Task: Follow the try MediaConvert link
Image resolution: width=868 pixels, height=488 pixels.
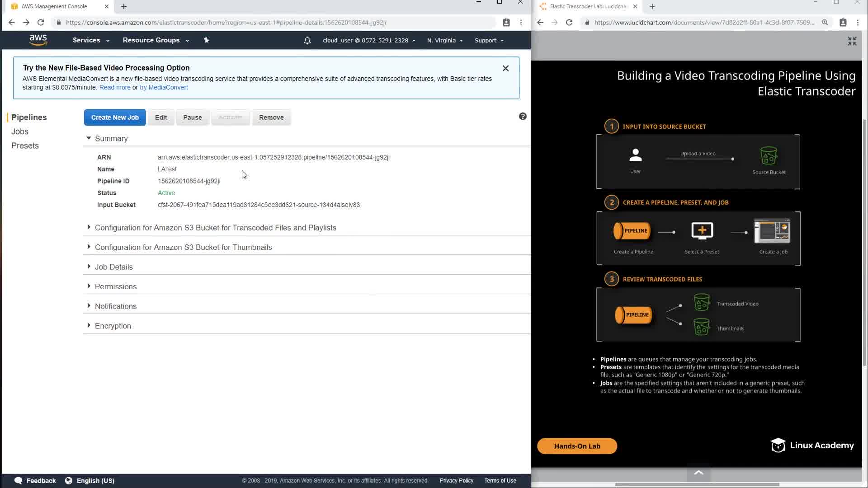Action: 164,88
